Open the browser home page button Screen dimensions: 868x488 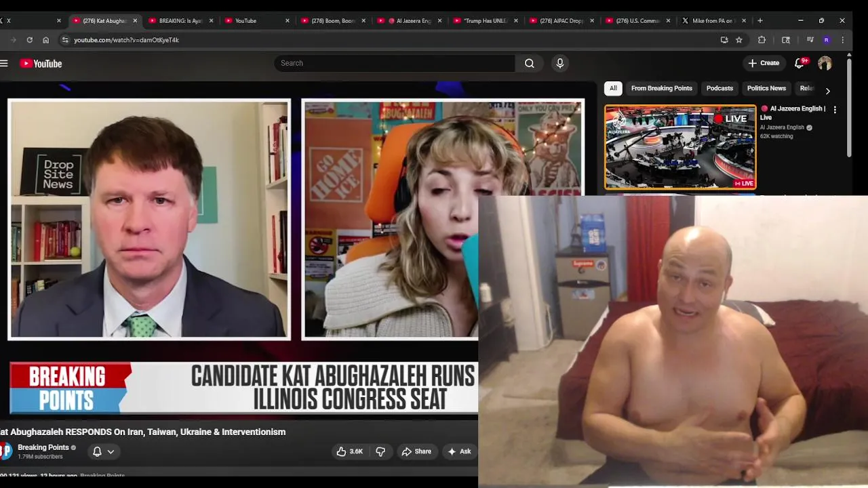[x=45, y=40]
